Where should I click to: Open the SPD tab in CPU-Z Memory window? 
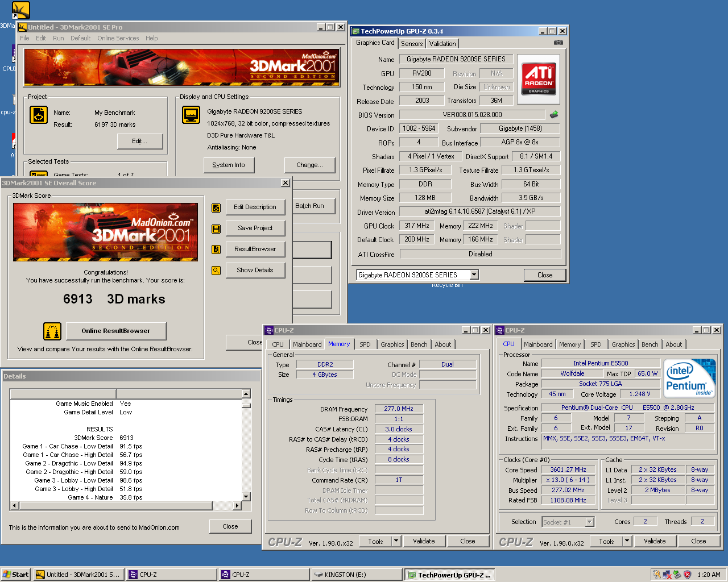tap(365, 344)
